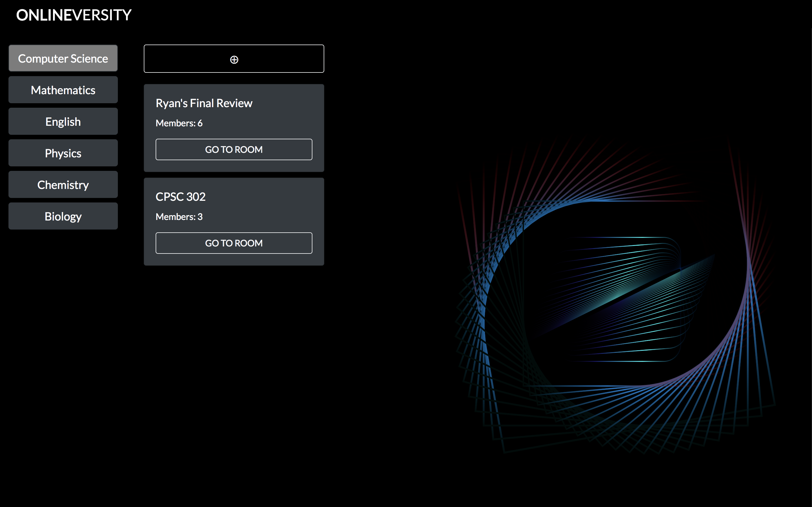Choose the Physics subject

pyautogui.click(x=63, y=153)
